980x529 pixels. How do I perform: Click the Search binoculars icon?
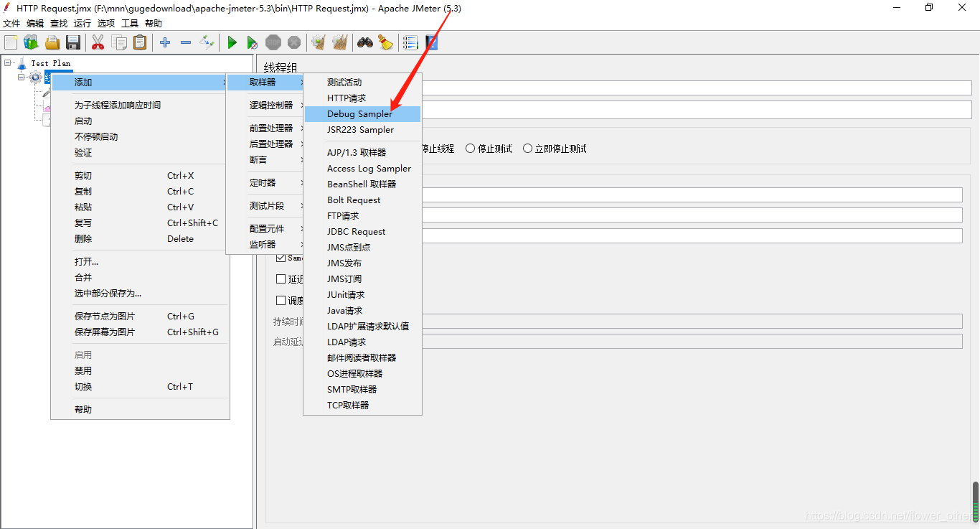(x=365, y=42)
